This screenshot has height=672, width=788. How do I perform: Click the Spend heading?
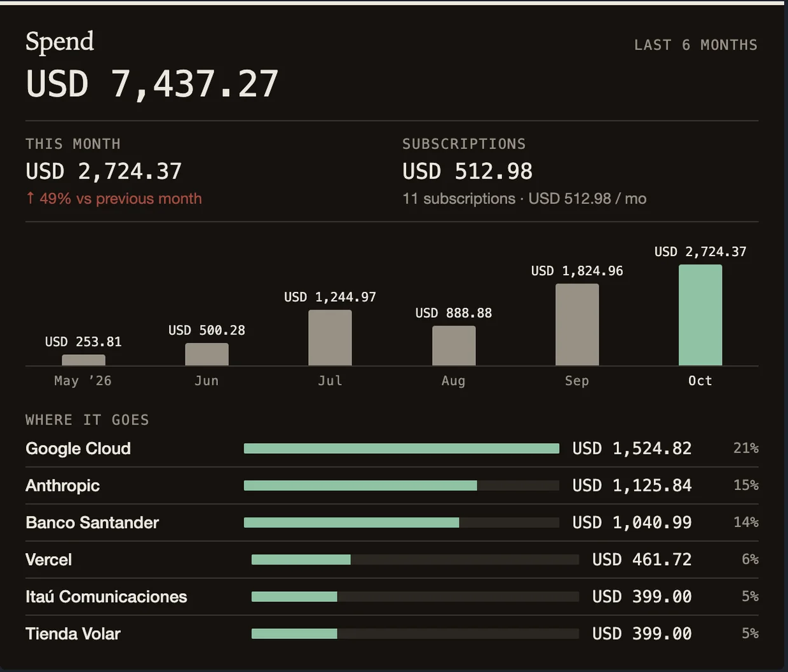pyautogui.click(x=60, y=42)
